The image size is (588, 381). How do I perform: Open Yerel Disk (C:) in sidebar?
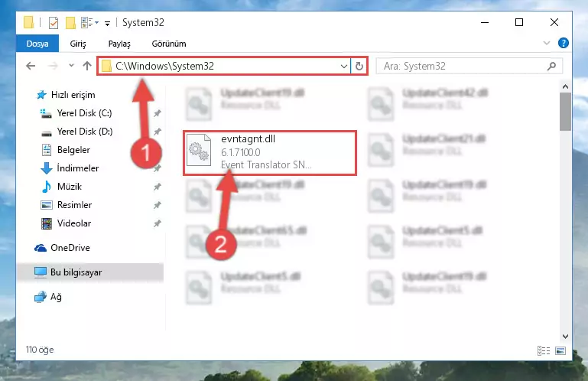click(x=84, y=113)
